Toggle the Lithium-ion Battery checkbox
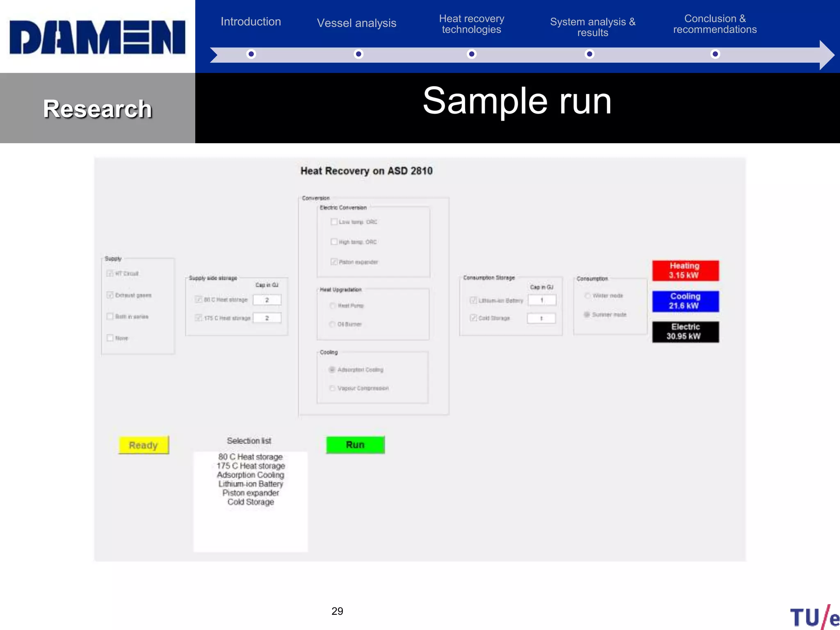840x630 pixels. 473,301
